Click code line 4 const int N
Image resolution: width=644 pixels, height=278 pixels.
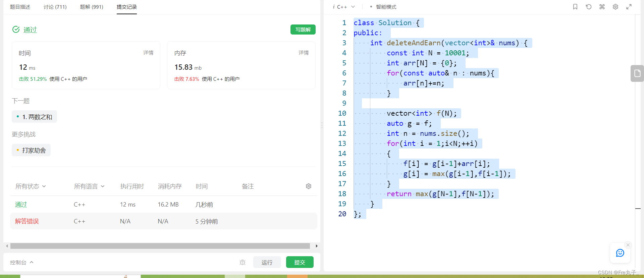click(x=428, y=53)
